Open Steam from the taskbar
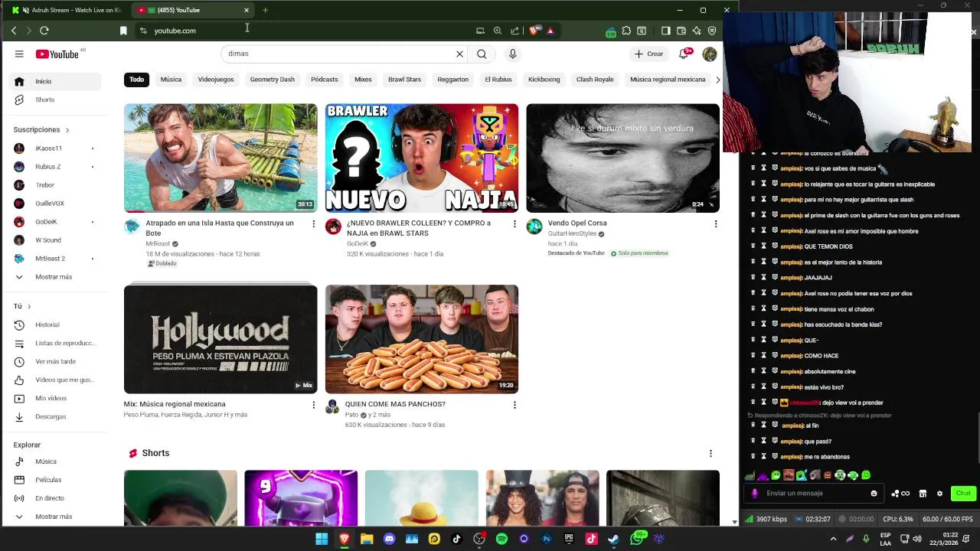Viewport: 980px width, 551px height. click(x=613, y=539)
